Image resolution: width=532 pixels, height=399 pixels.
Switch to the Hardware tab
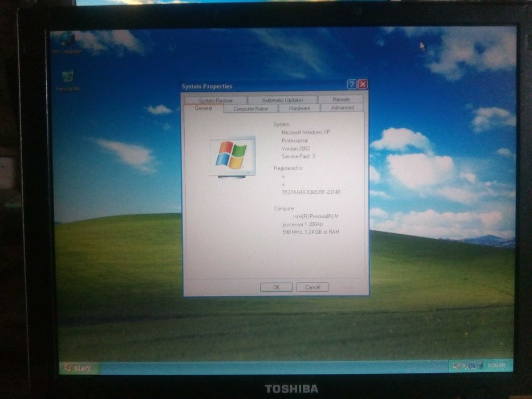point(299,108)
